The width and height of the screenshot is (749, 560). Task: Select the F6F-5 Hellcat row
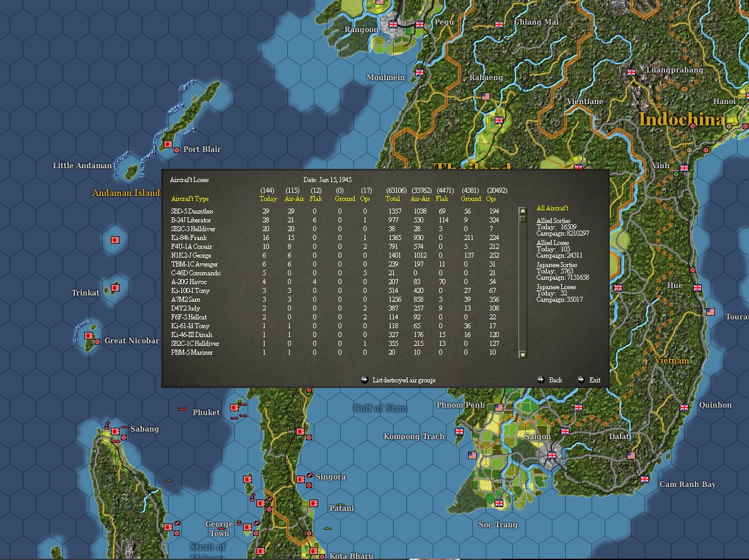click(335, 317)
